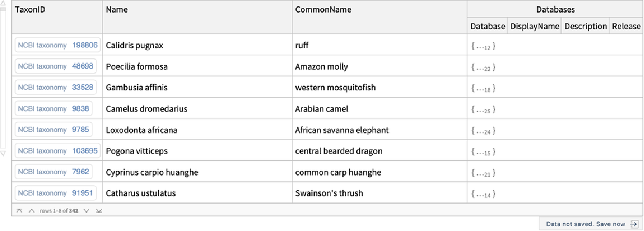Jump to first rows of dataset
Image resolution: width=644 pixels, height=231 pixels.
[19, 211]
